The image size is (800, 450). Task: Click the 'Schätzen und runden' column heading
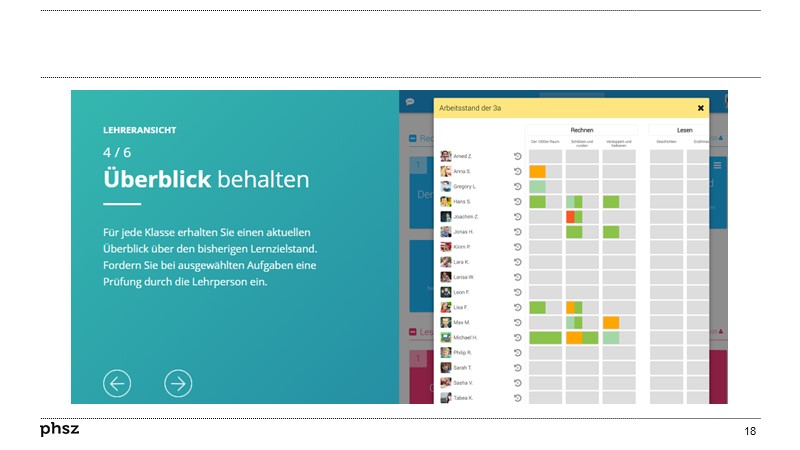tap(582, 143)
